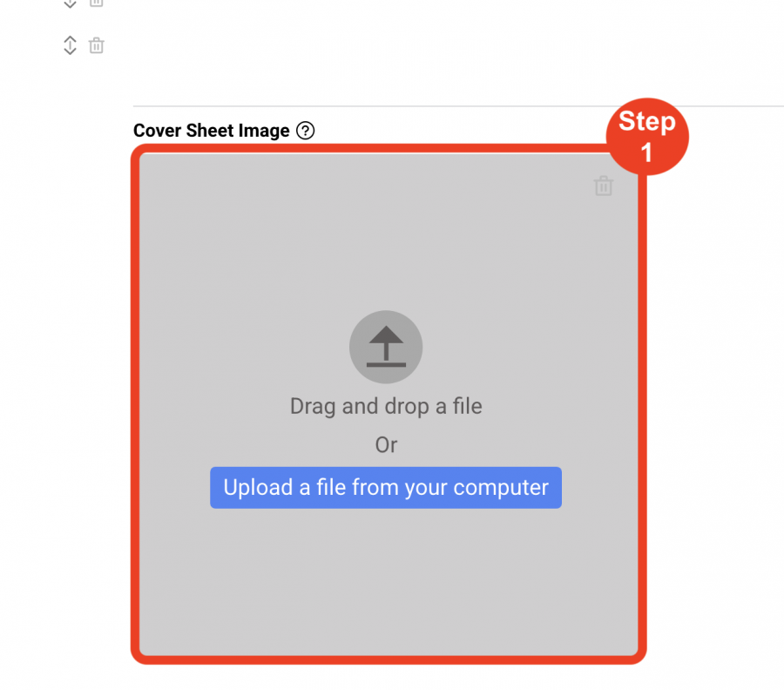Click the horizontal divider line above Cover Sheet Image
The height and width of the screenshot is (690, 784).
coord(458,106)
